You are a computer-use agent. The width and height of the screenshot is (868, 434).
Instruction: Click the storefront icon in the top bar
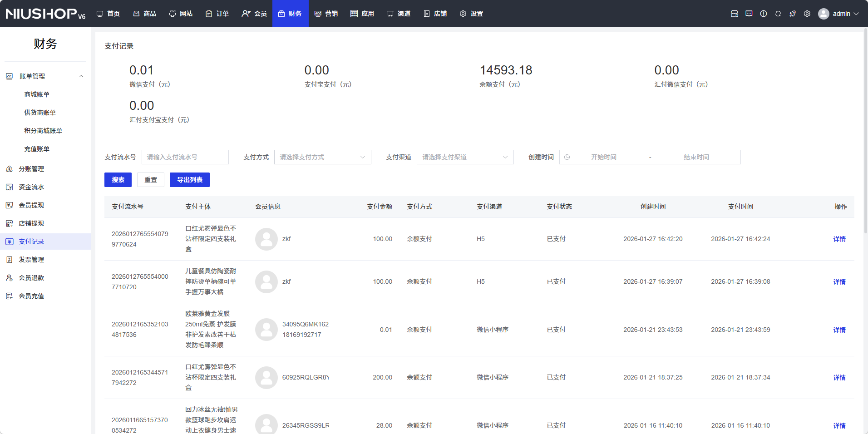coord(735,14)
